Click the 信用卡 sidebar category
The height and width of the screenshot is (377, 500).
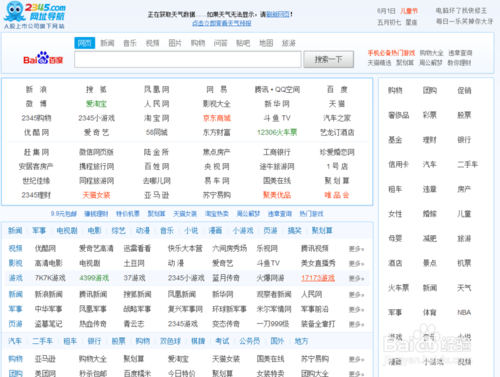[x=398, y=164]
